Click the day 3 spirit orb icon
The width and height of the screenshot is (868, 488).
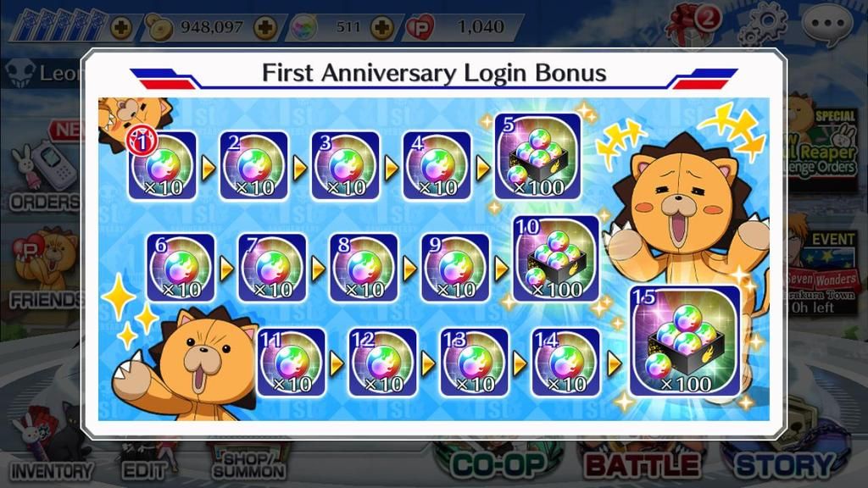tap(346, 165)
